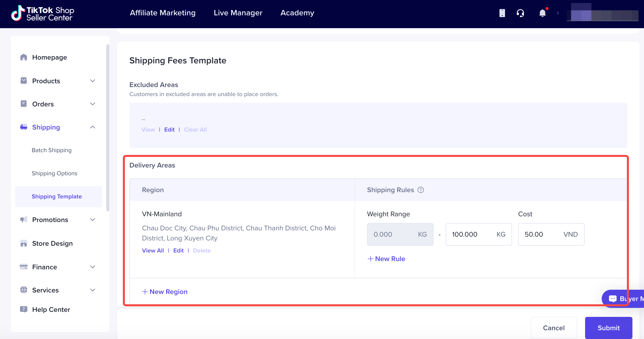Click the Help Center question icon
The width and height of the screenshot is (644, 339).
24,309
